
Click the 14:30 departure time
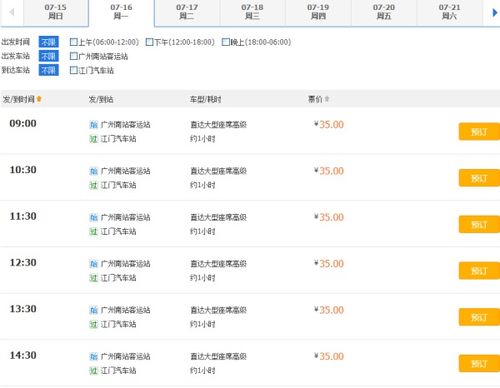point(23,355)
